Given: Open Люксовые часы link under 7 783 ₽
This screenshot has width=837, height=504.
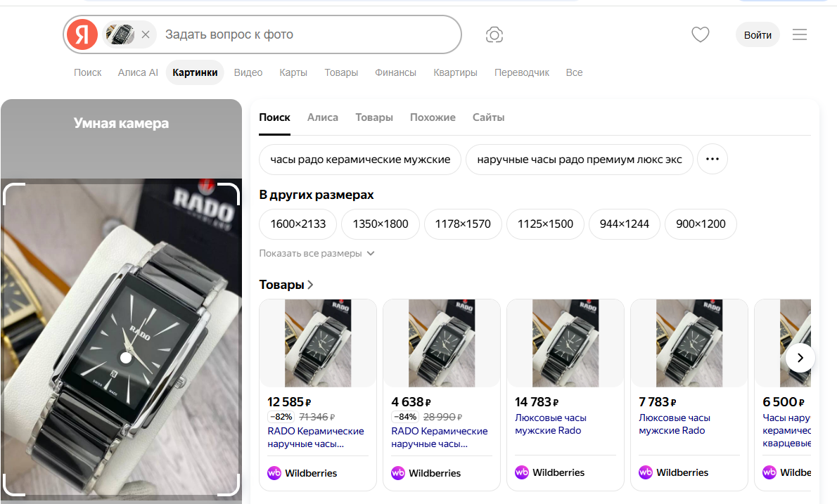Looking at the screenshot, I should coord(675,424).
